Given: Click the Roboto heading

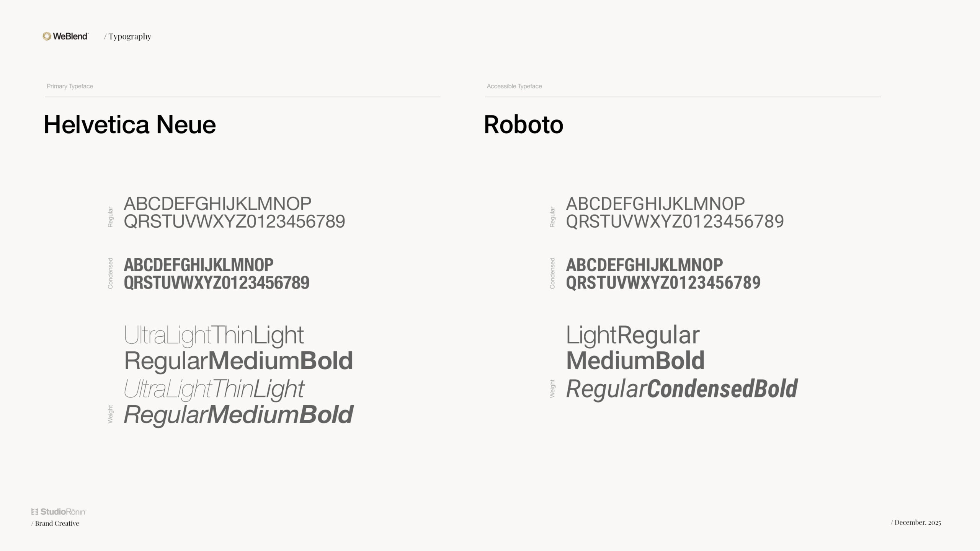Looking at the screenshot, I should pyautogui.click(x=523, y=124).
